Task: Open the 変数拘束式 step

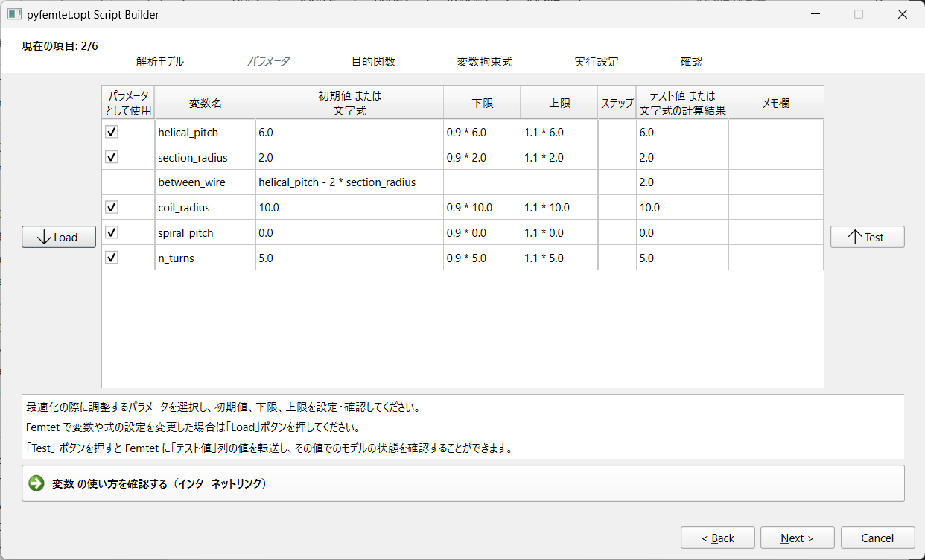Action: 485,62
